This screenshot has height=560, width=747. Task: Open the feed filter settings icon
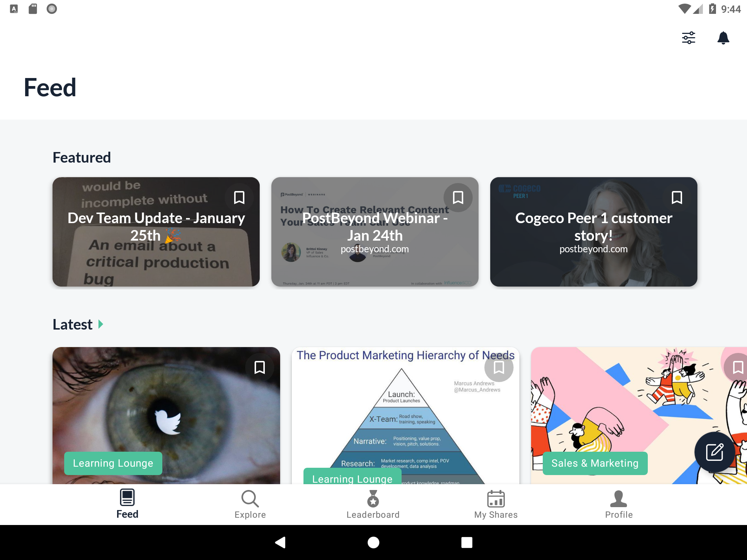coord(689,38)
